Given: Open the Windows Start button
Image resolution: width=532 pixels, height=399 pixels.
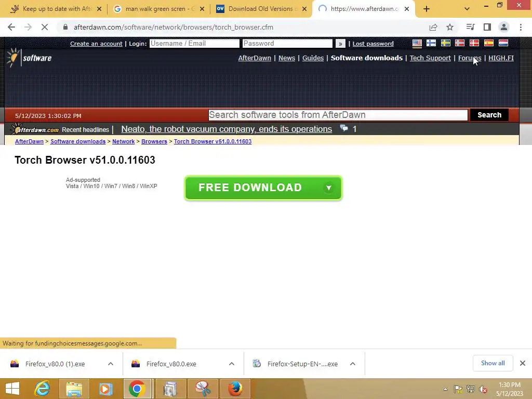Looking at the screenshot, I should coord(12,389).
